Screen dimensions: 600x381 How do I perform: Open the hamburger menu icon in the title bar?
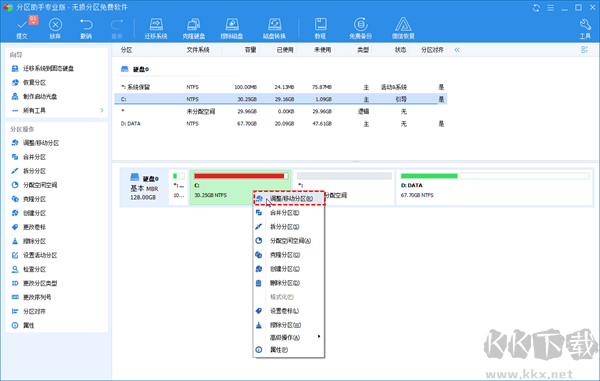pos(550,8)
